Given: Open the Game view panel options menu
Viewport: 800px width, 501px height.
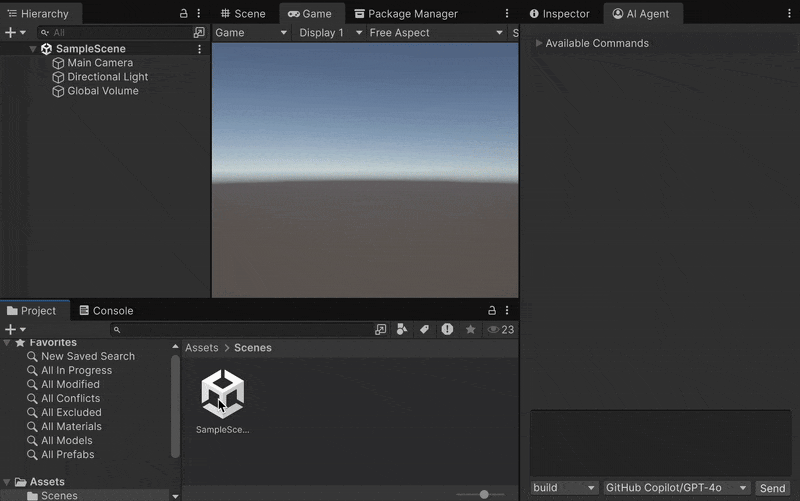Looking at the screenshot, I should click(x=507, y=14).
